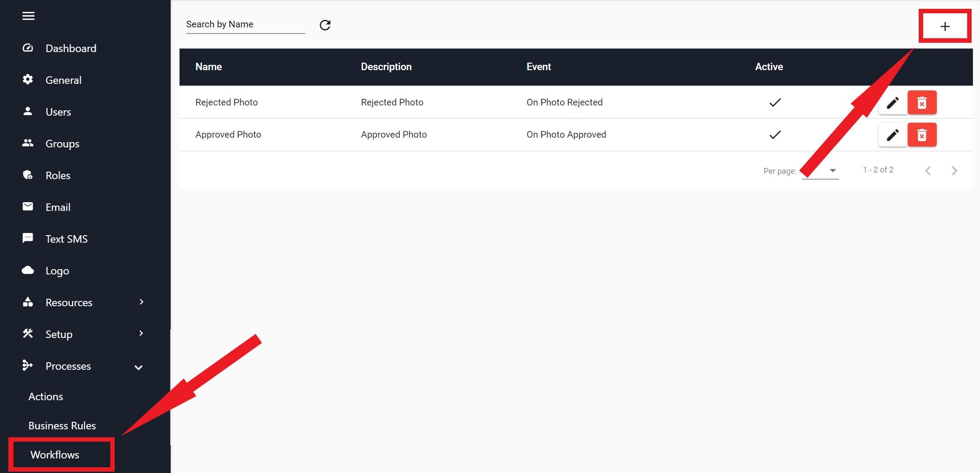Click the Setup tools icon
The height and width of the screenshot is (473, 980).
[28, 334]
